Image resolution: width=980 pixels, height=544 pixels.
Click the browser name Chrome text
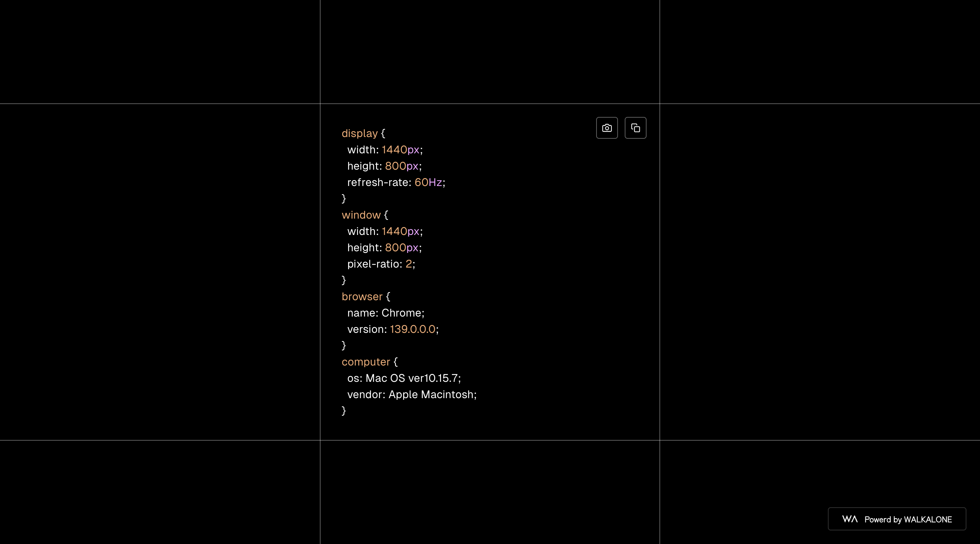click(x=402, y=313)
